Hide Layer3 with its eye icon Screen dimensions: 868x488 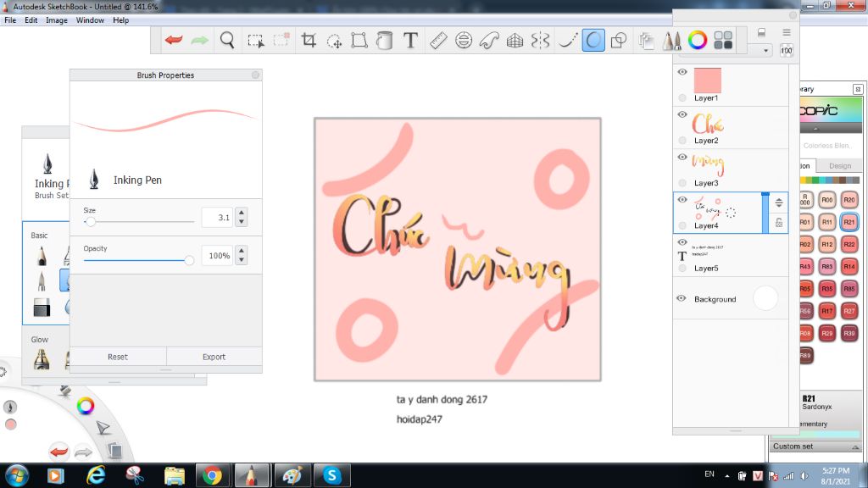click(682, 157)
